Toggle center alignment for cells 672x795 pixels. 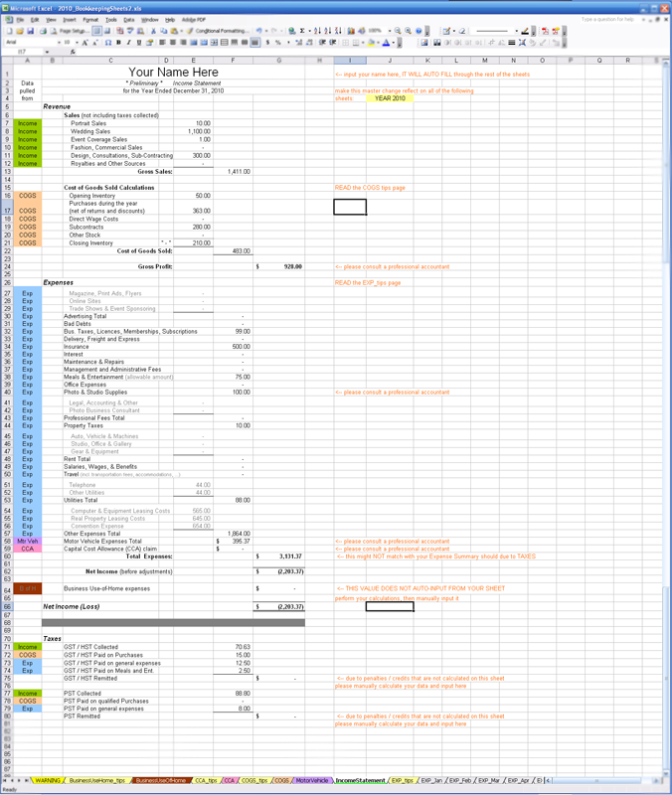(173, 42)
